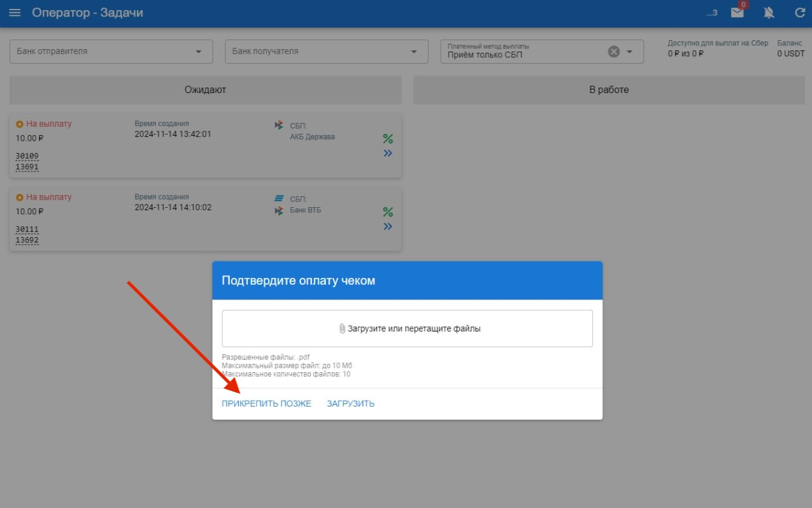Click order number 13692
Image resolution: width=812 pixels, height=508 pixels.
click(x=27, y=240)
